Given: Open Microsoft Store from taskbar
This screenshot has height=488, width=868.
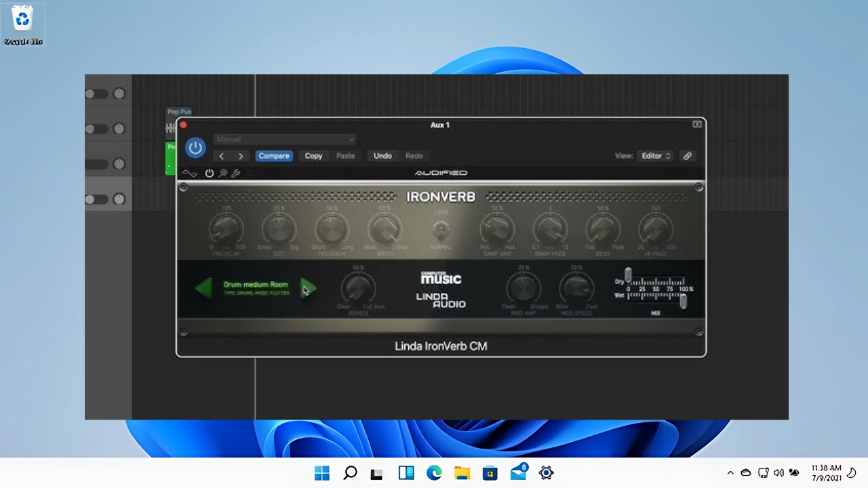Looking at the screenshot, I should (x=490, y=473).
